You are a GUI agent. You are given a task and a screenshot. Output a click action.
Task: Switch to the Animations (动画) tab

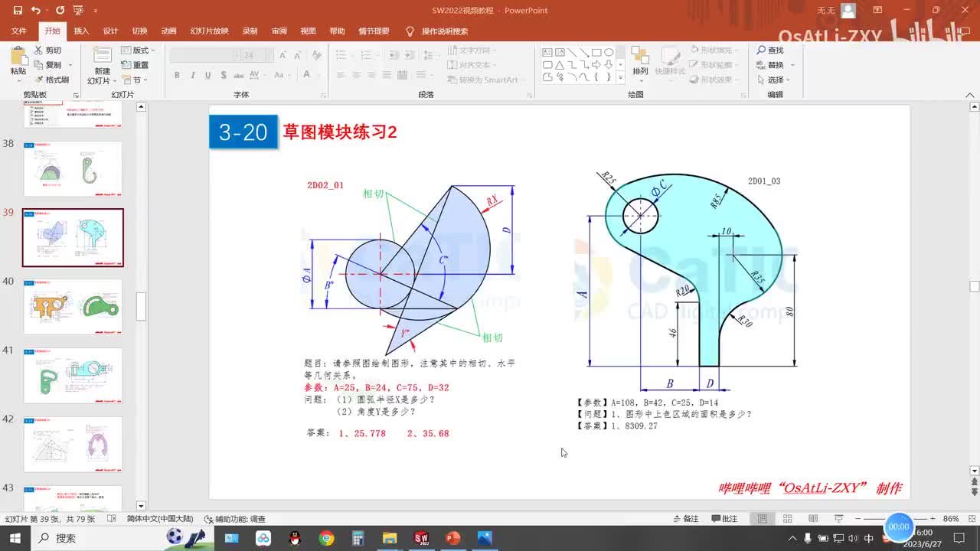tap(168, 31)
